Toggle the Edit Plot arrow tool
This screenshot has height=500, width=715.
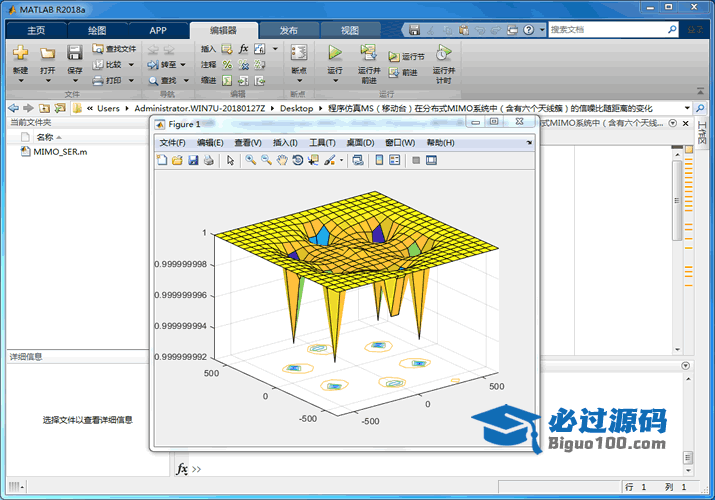click(x=230, y=160)
